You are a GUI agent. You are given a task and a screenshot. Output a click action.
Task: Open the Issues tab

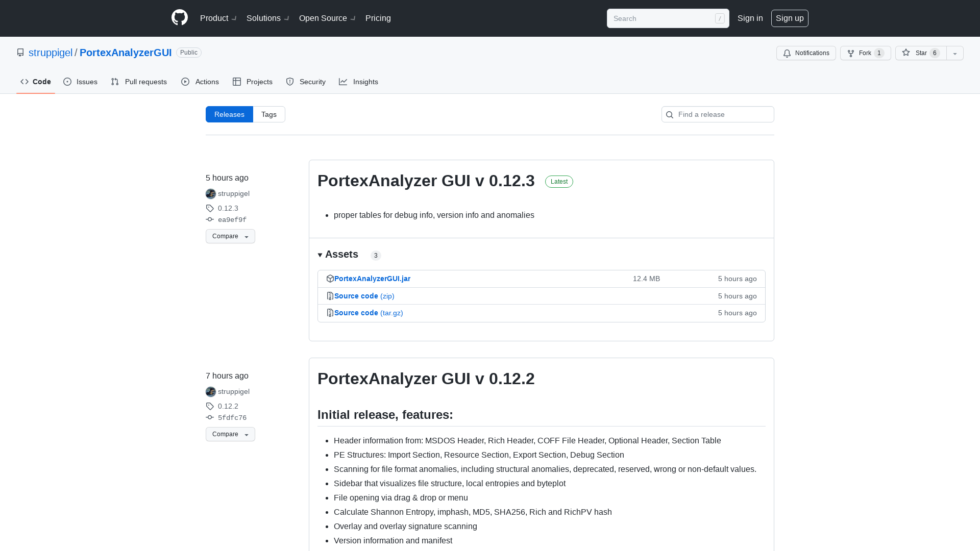(80, 82)
